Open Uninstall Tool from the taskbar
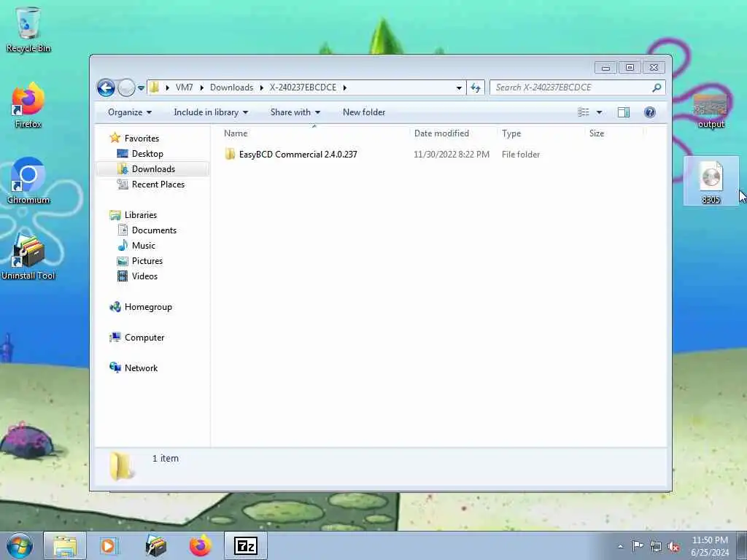The height and width of the screenshot is (560, 747). pos(155,545)
